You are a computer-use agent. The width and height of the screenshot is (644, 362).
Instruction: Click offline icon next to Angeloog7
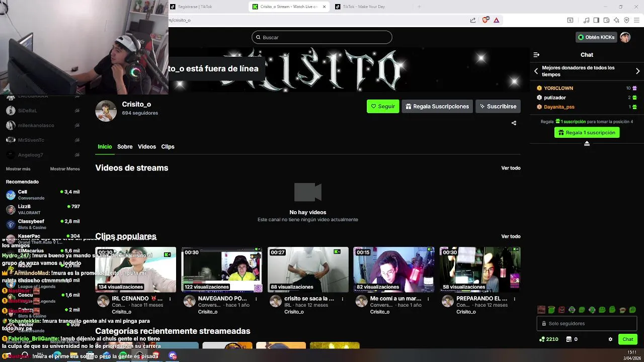tap(77, 155)
